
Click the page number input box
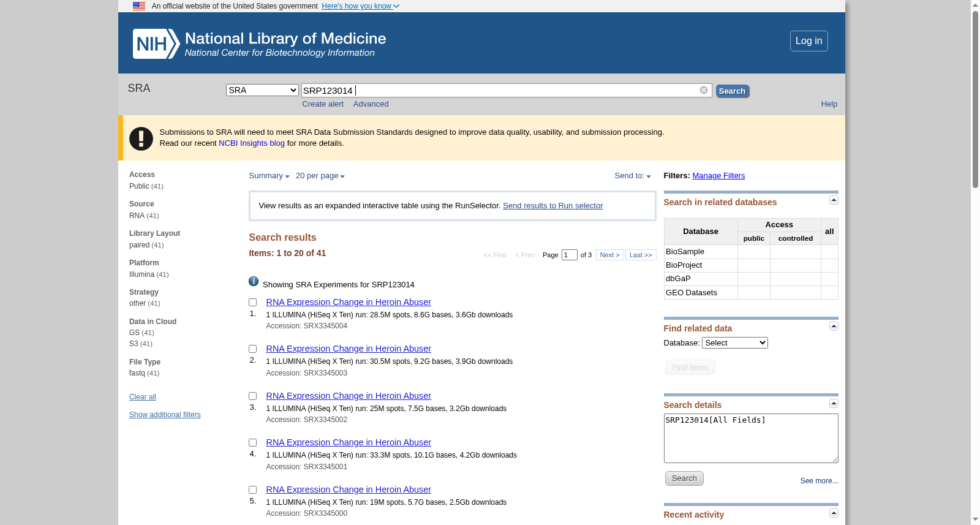click(569, 255)
